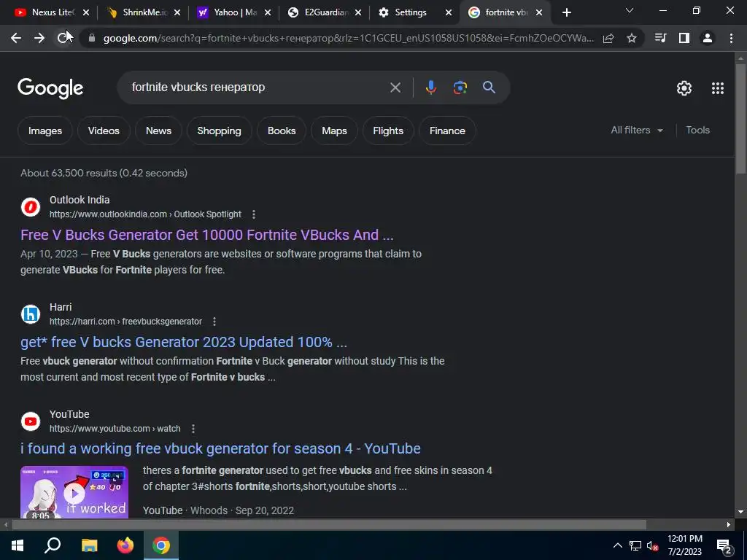This screenshot has width=747, height=560.
Task: Filter results by Finance
Action: tap(447, 131)
